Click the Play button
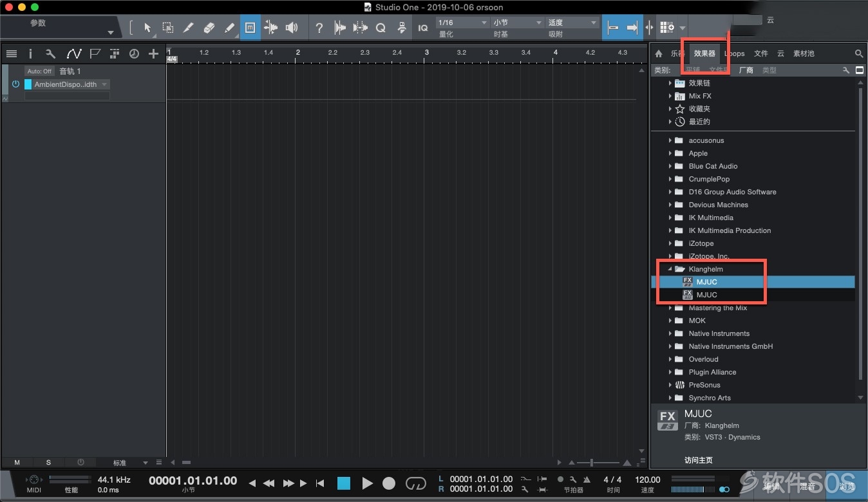The height and width of the screenshot is (502, 868). 367,483
